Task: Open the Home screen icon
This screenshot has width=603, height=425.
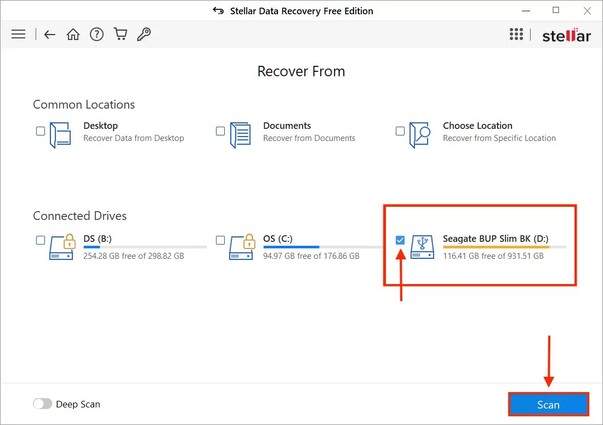Action: [73, 34]
